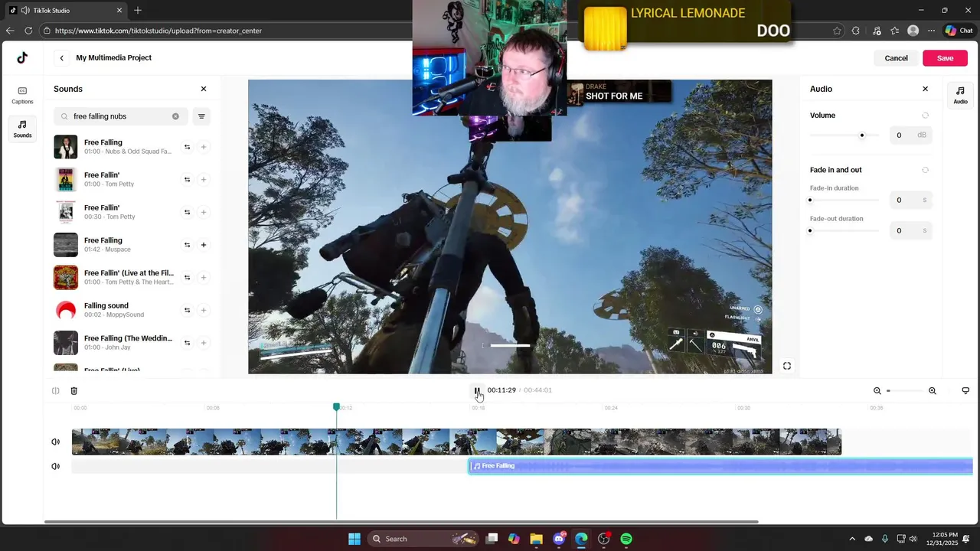Image resolution: width=980 pixels, height=551 pixels.
Task: Add Free Fallin' 01:00 Tom Petty sound
Action: click(204, 180)
